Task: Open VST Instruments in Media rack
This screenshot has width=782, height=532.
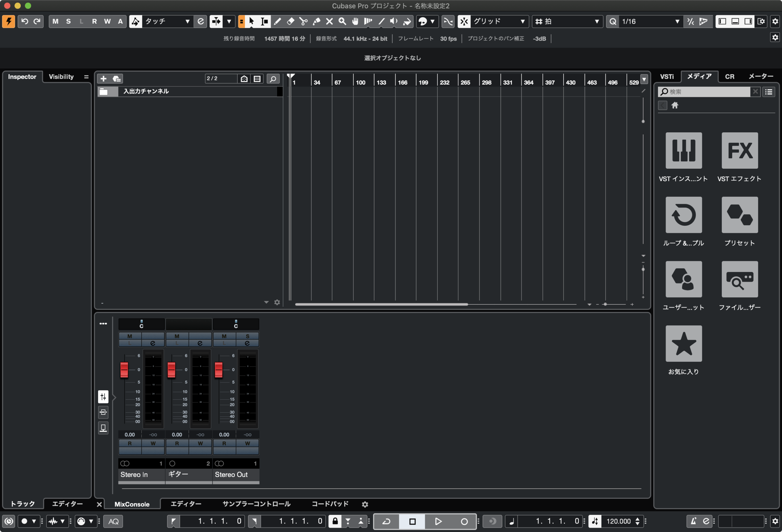Action: (683, 150)
